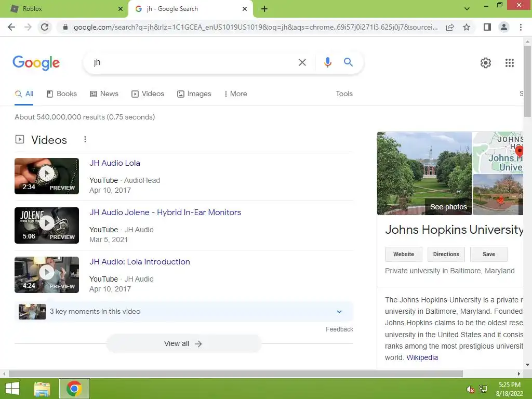Save Johns Hopkins University
Viewport: 532px width, 399px height.
488,254
